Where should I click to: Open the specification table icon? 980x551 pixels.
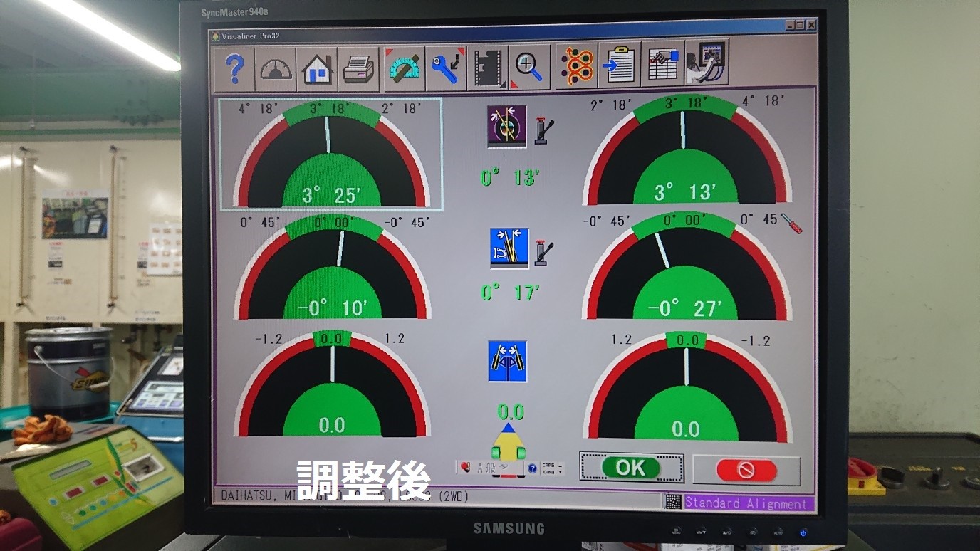click(662, 65)
